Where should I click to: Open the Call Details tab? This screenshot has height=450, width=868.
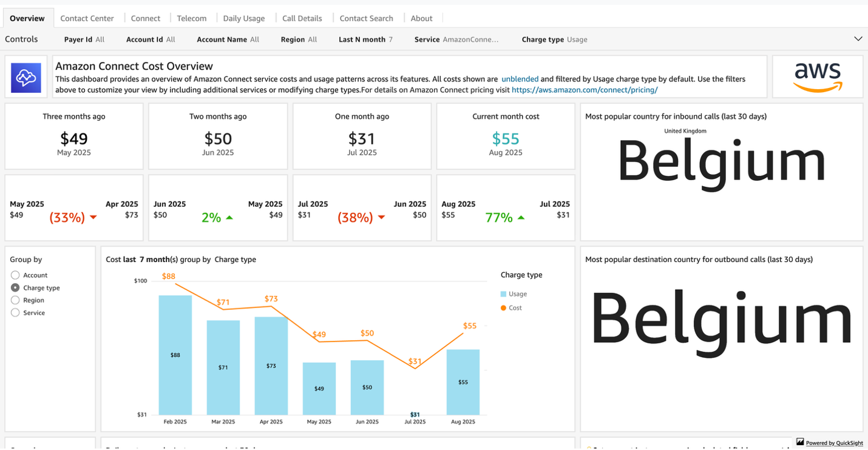coord(302,18)
